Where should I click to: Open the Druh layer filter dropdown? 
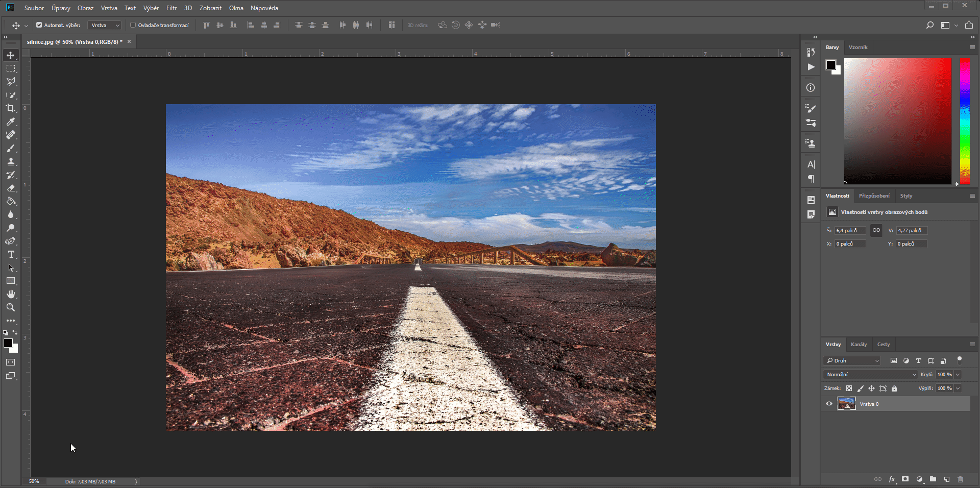pos(851,360)
